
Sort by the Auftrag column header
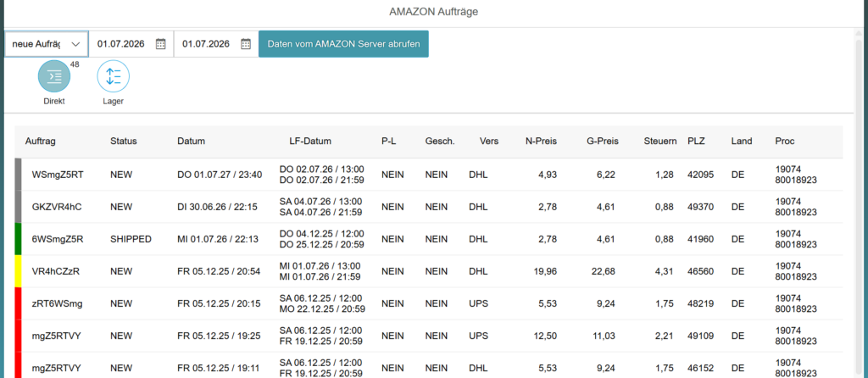[x=41, y=142]
